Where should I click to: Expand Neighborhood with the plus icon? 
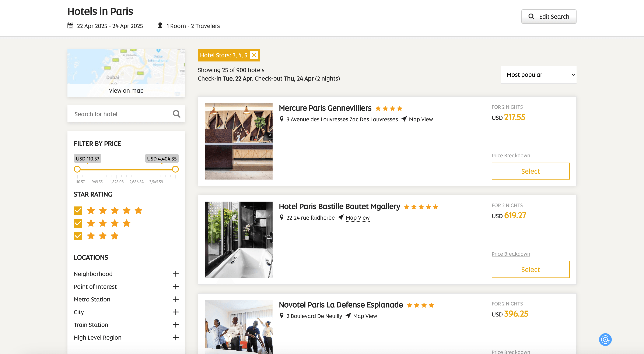(x=176, y=274)
